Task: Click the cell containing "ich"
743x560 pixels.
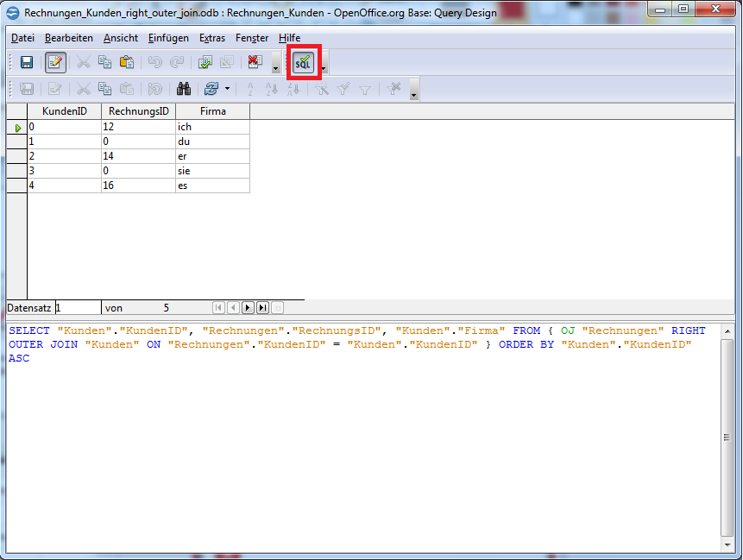Action: (x=213, y=127)
